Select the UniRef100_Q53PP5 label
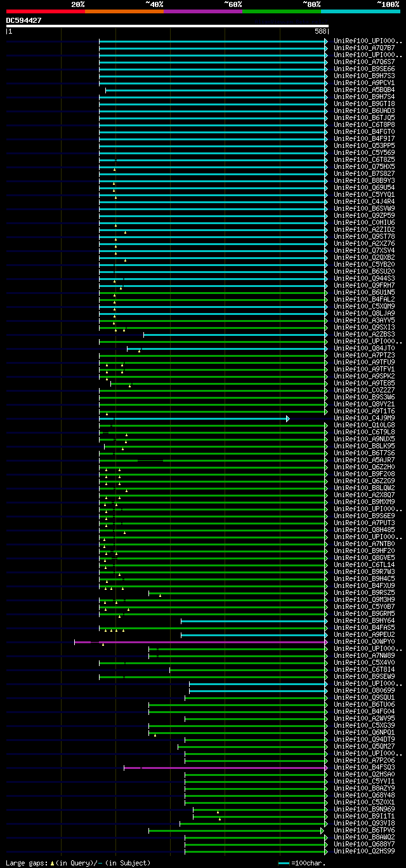The image size is (406, 868). [364, 145]
